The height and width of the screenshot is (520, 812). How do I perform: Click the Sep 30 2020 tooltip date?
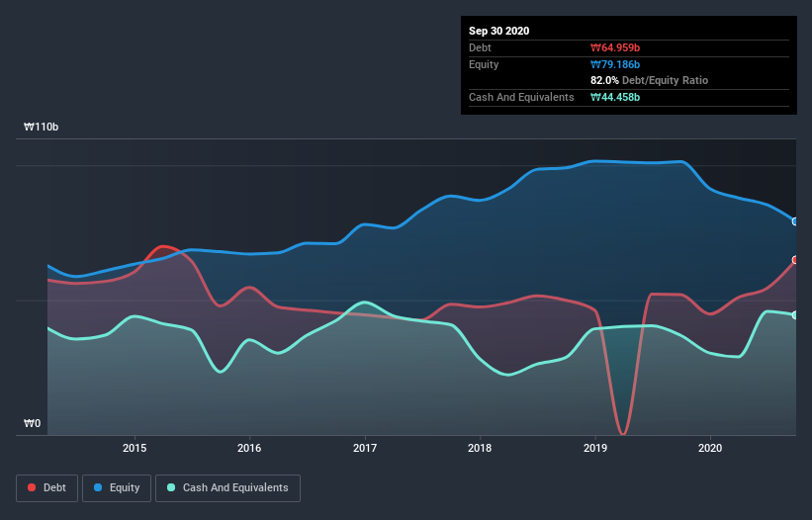(498, 31)
